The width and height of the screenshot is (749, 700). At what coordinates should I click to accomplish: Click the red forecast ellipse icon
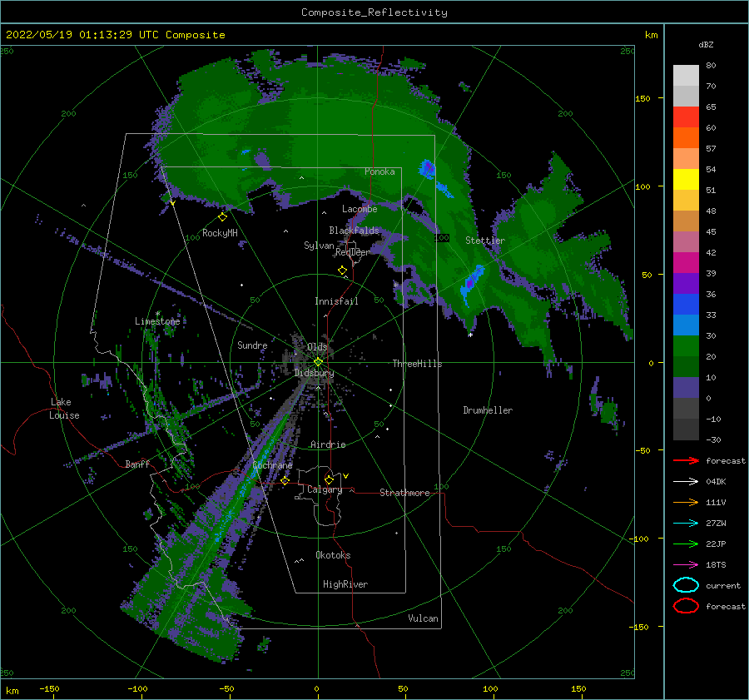pyautogui.click(x=686, y=606)
